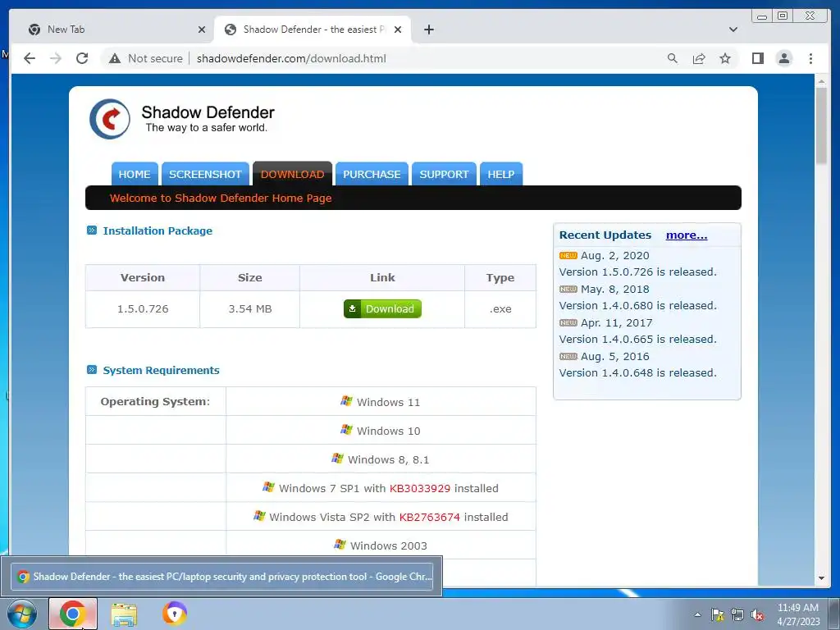The width and height of the screenshot is (840, 630).
Task: Click the muted volume tray icon
Action: [757, 614]
